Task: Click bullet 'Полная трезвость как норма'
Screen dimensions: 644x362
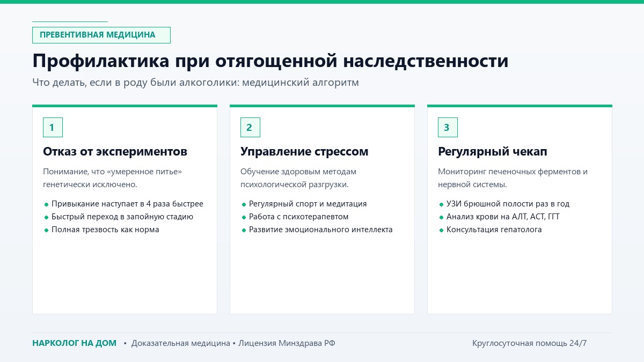Action: [105, 230]
